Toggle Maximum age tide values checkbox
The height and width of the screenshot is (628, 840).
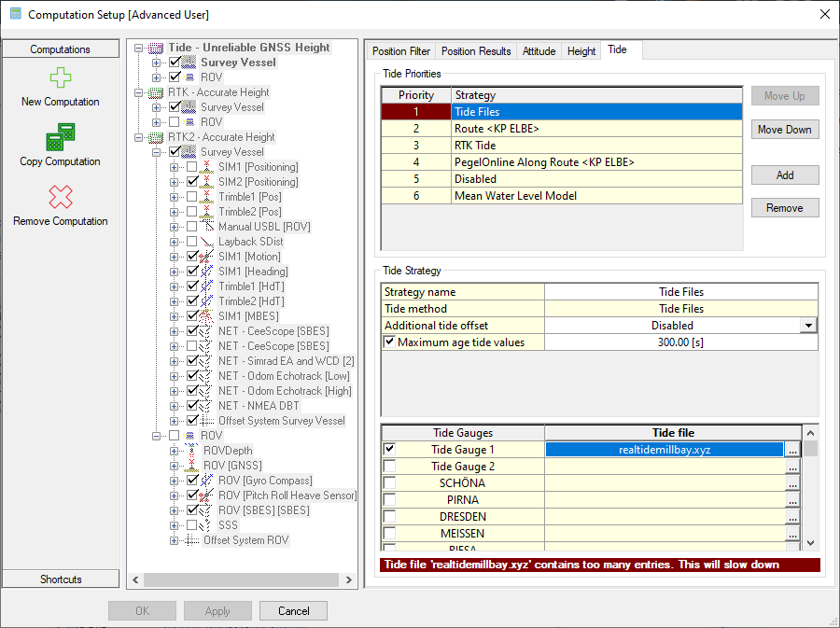(389, 342)
